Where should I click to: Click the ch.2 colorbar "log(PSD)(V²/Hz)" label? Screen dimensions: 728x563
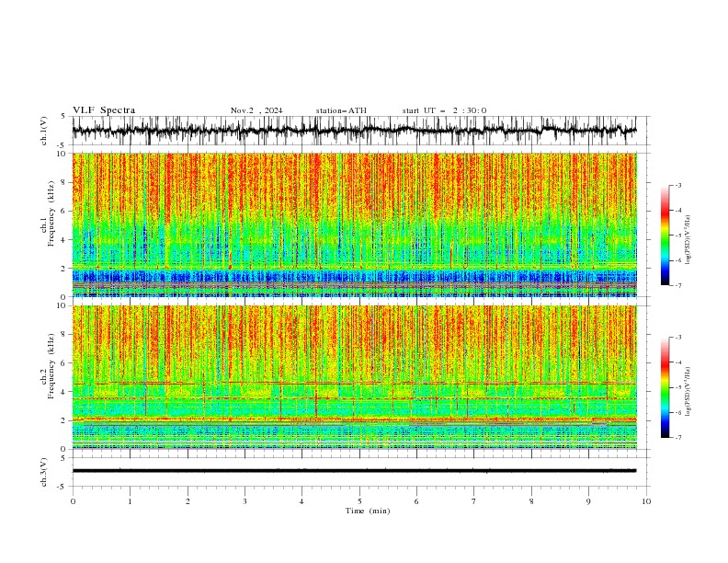tap(688, 392)
